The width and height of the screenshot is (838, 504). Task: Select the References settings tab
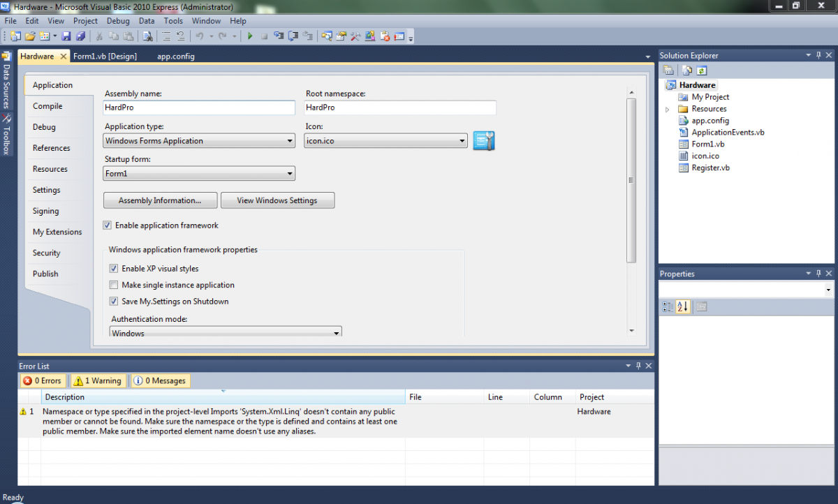tap(52, 148)
